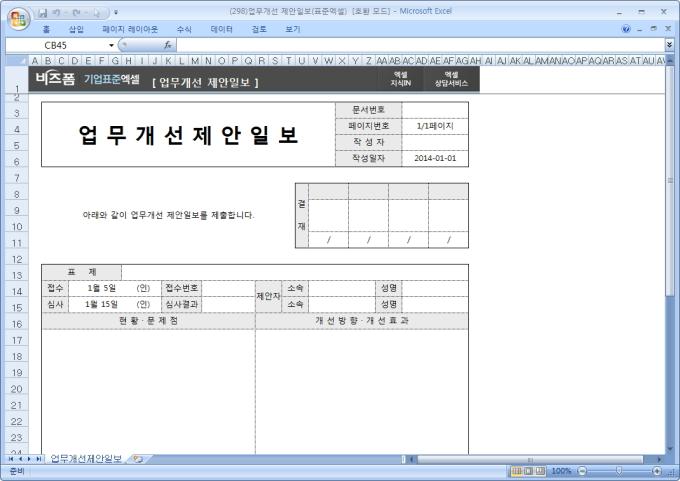
Task: Open the 수식 ribbon tab
Action: (x=184, y=29)
